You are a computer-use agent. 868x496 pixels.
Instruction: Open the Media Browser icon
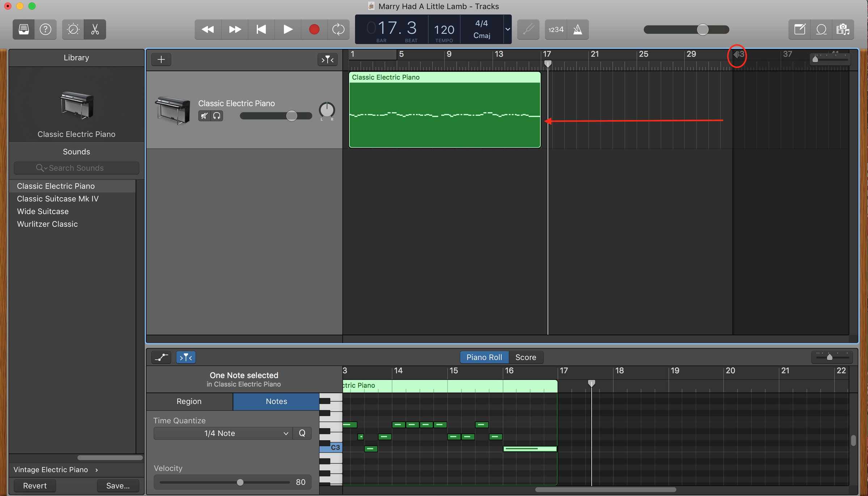click(843, 29)
